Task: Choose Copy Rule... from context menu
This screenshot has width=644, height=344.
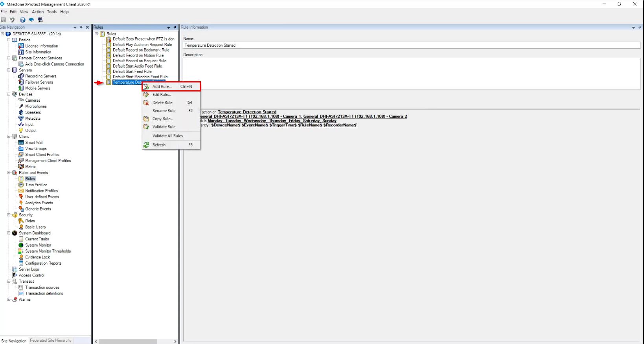Action: [171, 119]
